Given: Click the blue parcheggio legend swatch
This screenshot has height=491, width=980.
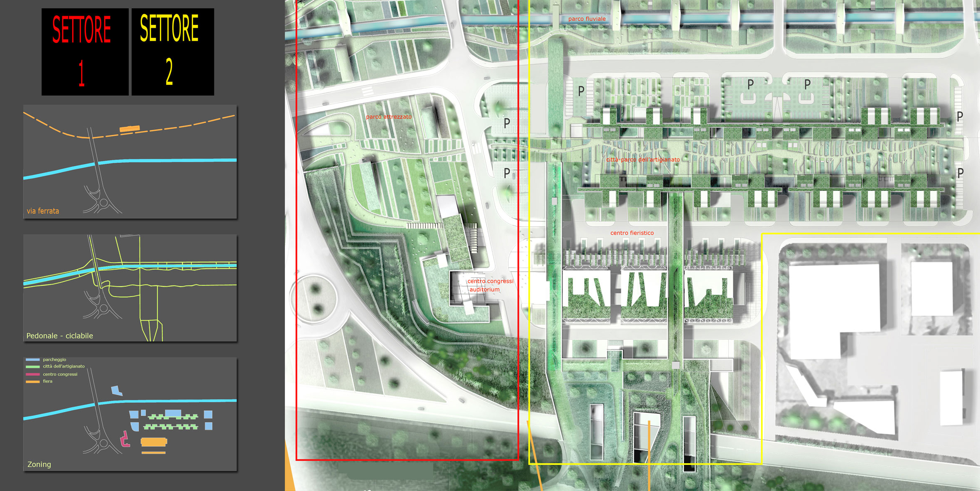Looking at the screenshot, I should pyautogui.click(x=33, y=360).
